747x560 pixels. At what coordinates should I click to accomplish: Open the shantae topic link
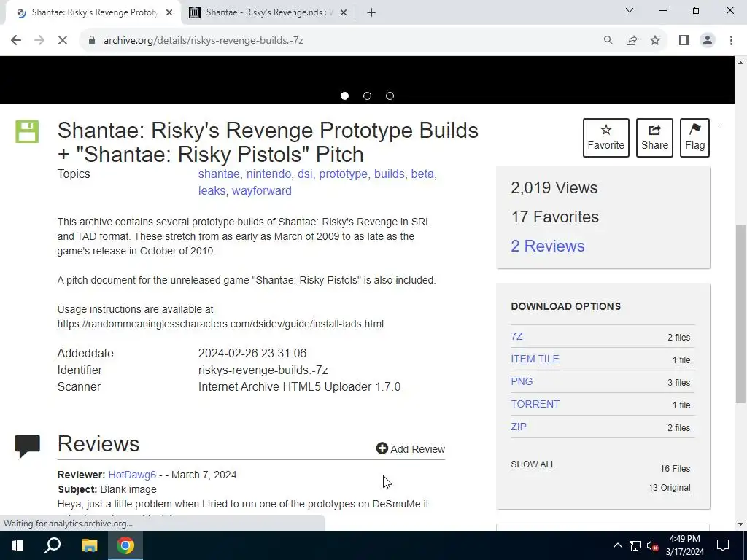click(x=219, y=174)
